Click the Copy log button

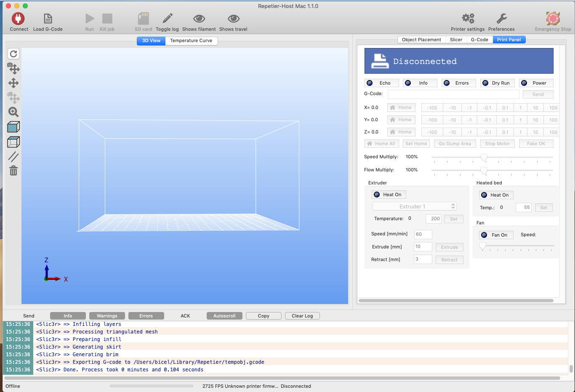[x=264, y=316]
